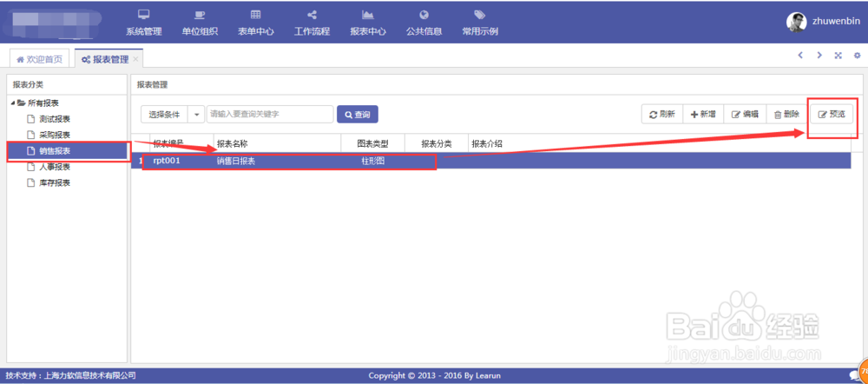Click the share icon above 工作流程
868x384 pixels.
[312, 15]
